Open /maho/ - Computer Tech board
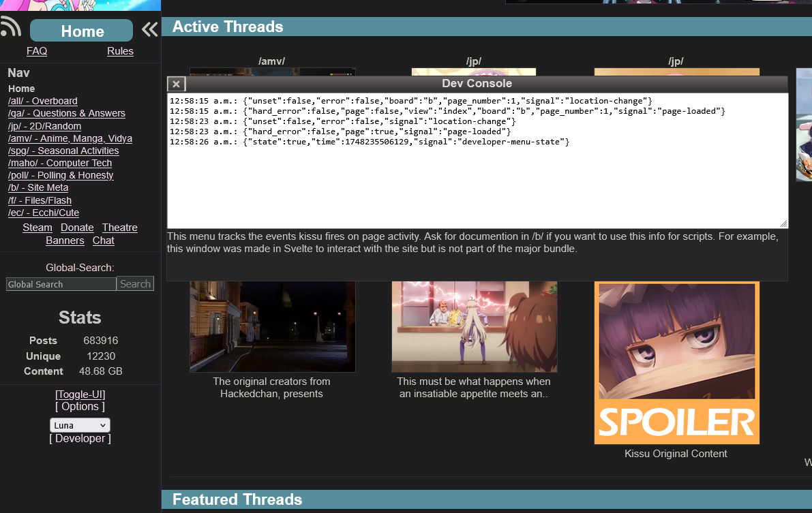The image size is (812, 513). pyautogui.click(x=60, y=163)
